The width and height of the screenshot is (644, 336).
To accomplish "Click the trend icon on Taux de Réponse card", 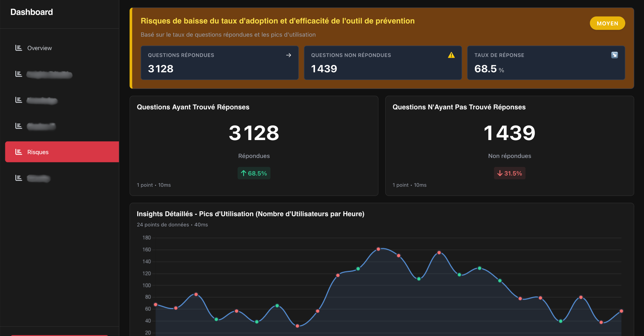I will tap(614, 55).
